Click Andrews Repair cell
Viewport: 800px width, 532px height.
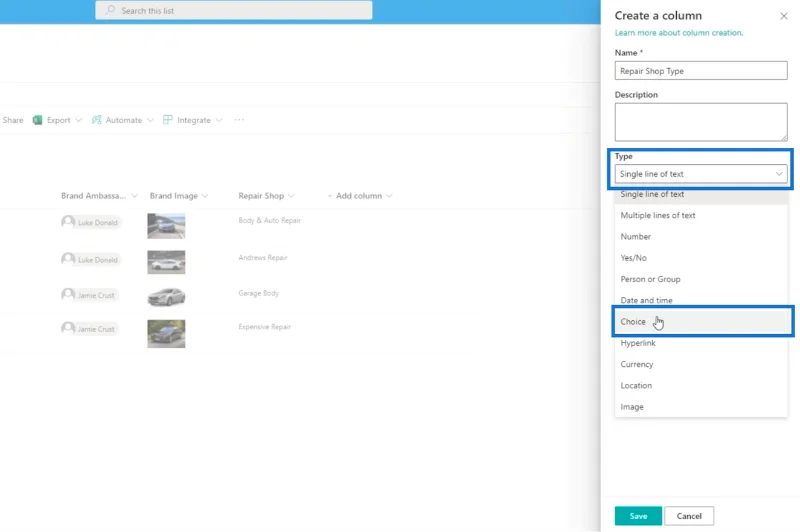pyautogui.click(x=263, y=258)
